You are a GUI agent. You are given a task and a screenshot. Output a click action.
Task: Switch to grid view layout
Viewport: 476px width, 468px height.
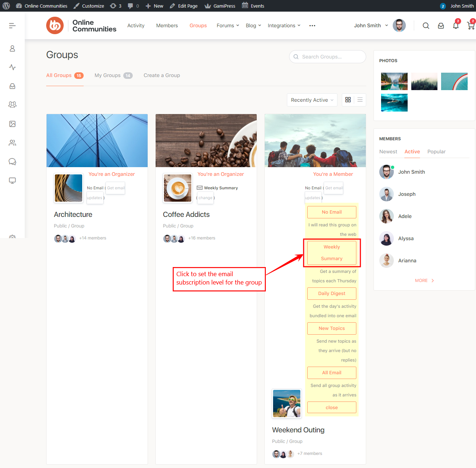tap(348, 100)
